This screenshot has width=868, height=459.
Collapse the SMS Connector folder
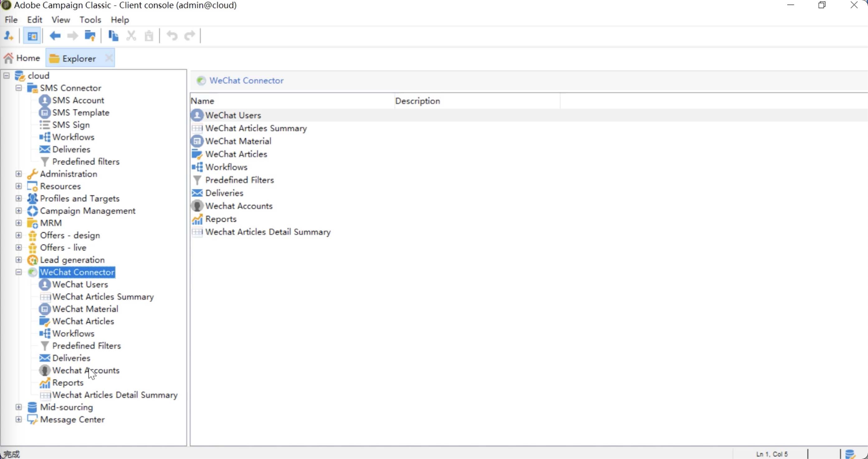19,88
